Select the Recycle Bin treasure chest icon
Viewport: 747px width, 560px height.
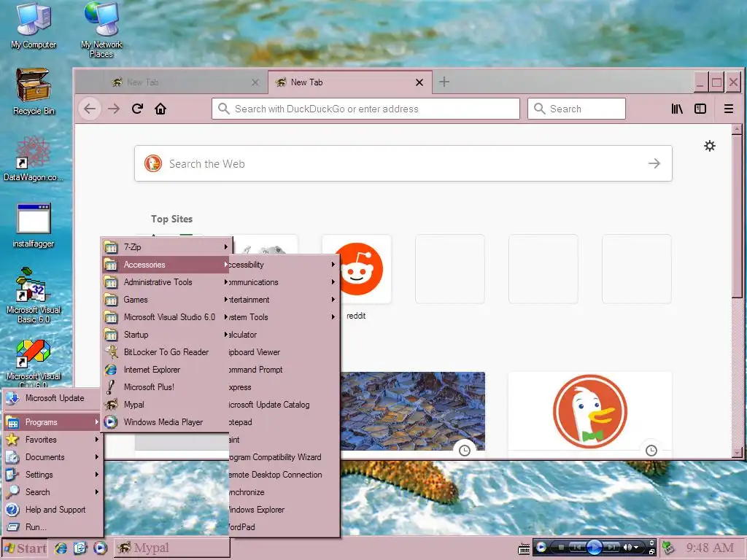tap(34, 91)
